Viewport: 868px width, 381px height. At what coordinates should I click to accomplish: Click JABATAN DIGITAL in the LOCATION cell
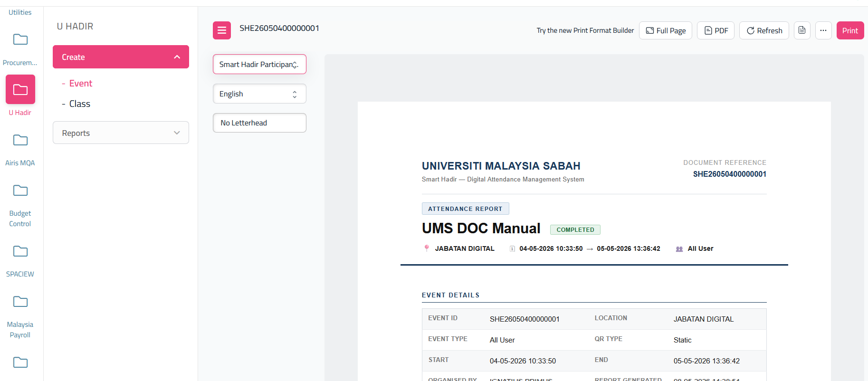[x=704, y=319]
